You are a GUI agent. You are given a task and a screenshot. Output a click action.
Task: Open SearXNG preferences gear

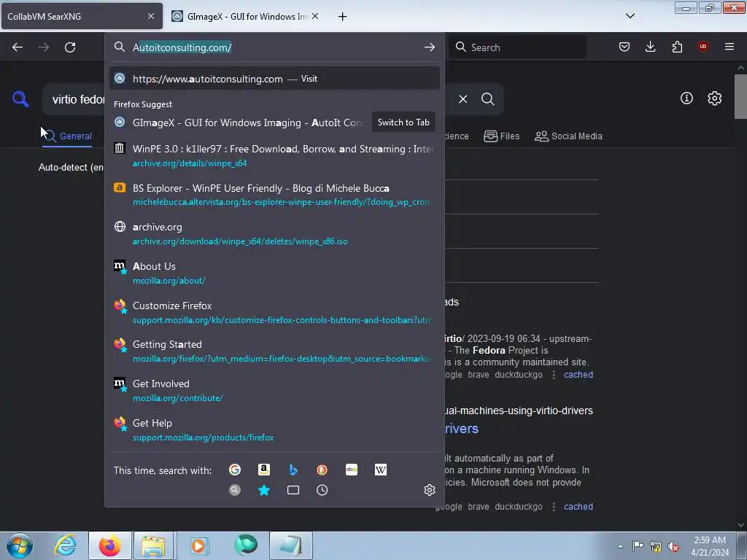coord(715,98)
